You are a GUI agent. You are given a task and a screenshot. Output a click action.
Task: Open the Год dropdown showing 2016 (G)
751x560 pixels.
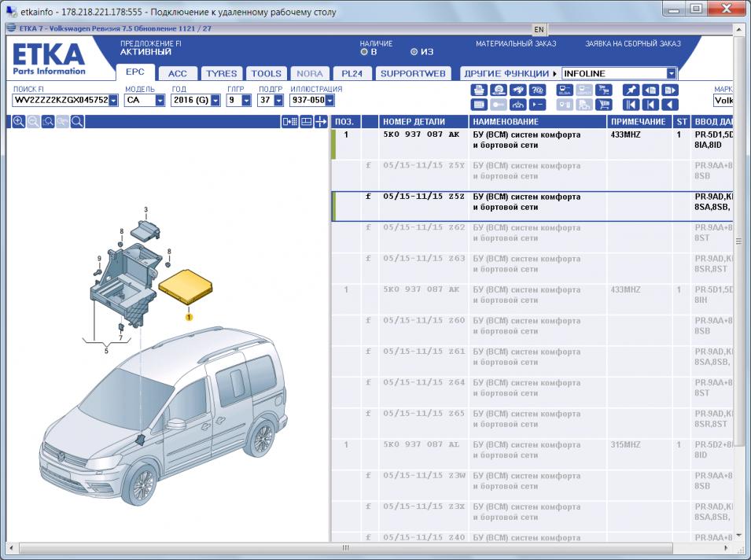[x=215, y=100]
